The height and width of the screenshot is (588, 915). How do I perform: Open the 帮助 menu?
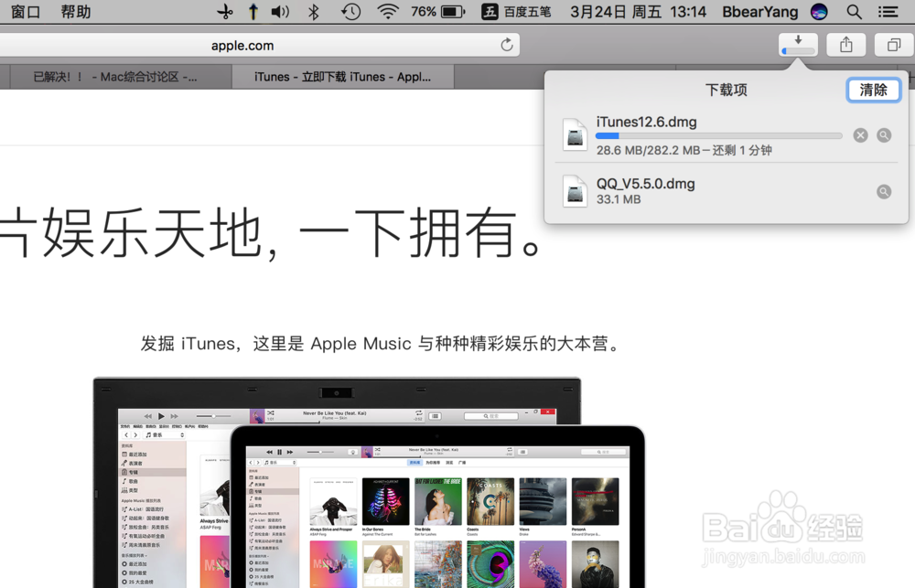click(76, 12)
